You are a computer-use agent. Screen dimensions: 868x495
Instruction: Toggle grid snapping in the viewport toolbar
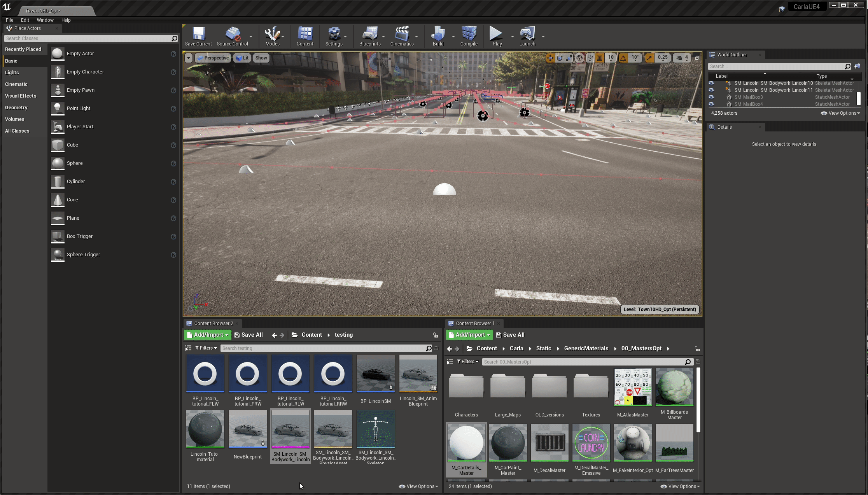point(600,58)
